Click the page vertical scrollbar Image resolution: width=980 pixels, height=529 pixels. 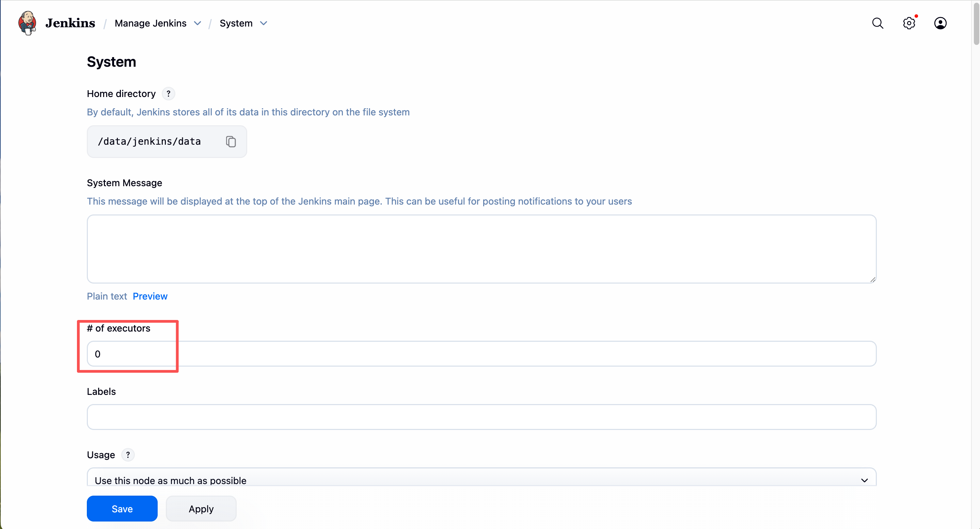976,228
